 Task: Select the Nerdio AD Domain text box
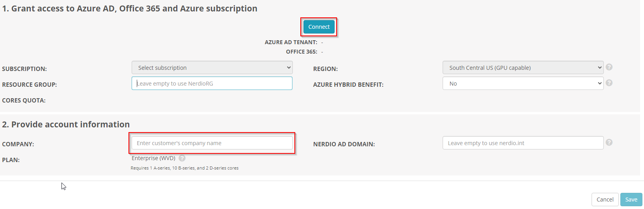(523, 143)
